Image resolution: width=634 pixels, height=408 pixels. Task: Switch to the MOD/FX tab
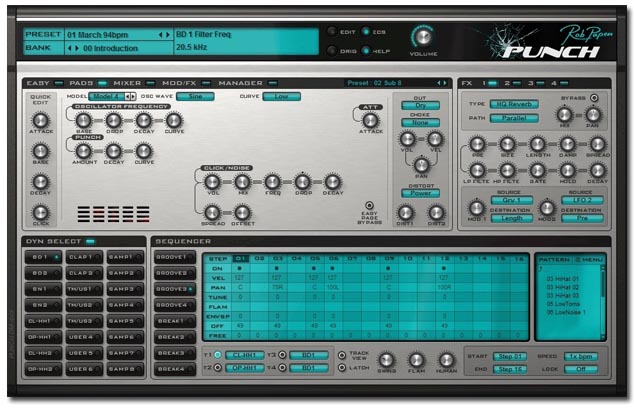(x=186, y=83)
